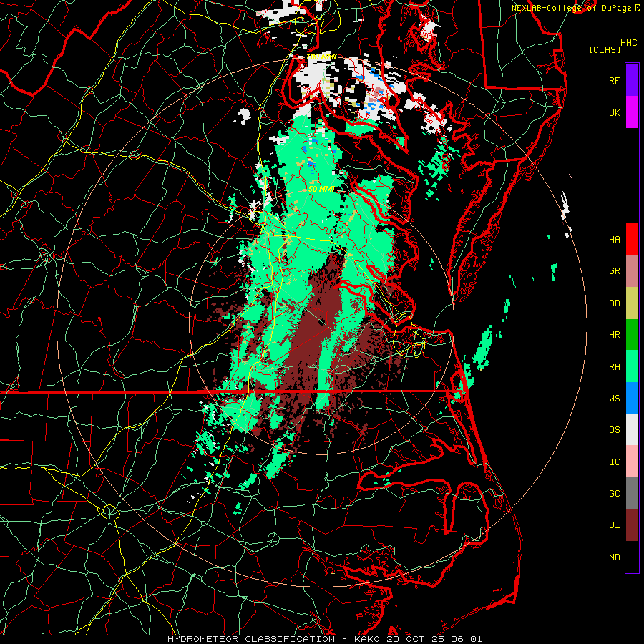The image size is (644, 644).
Task: Click the RF purple legend swatch
Action: click(x=632, y=80)
